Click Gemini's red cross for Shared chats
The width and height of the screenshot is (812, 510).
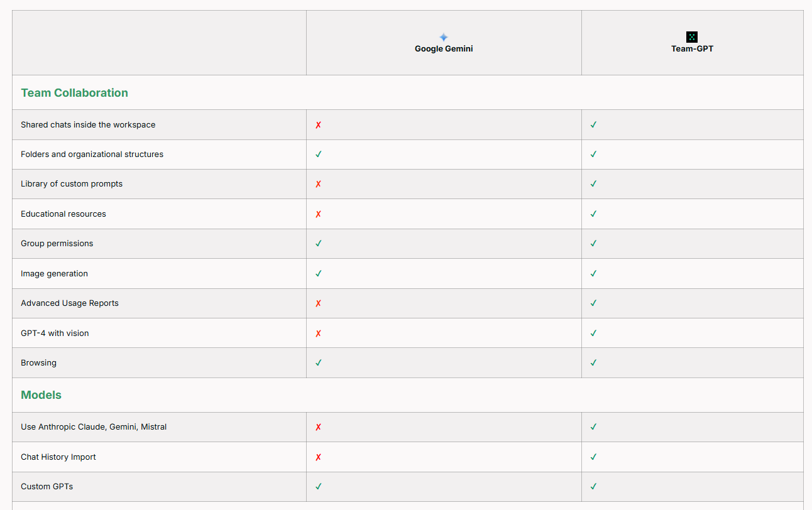[318, 125]
